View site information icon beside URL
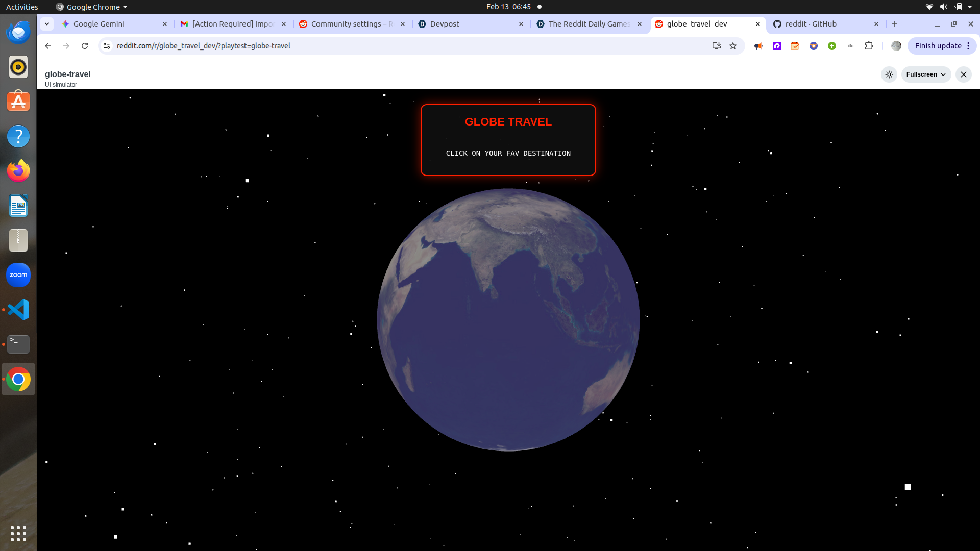Viewport: 980px width, 551px height. pyautogui.click(x=106, y=46)
